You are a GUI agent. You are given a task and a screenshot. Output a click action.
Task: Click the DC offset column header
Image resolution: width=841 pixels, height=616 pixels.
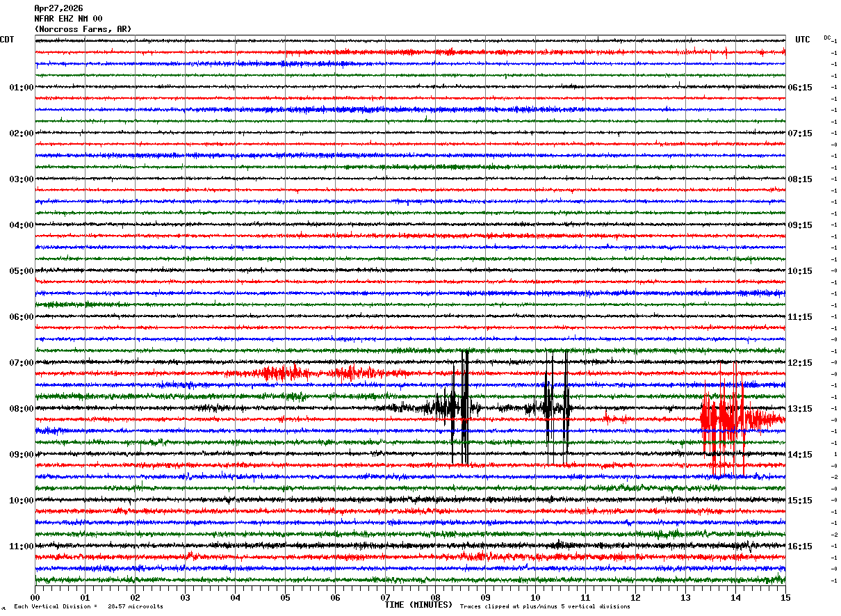click(827, 38)
